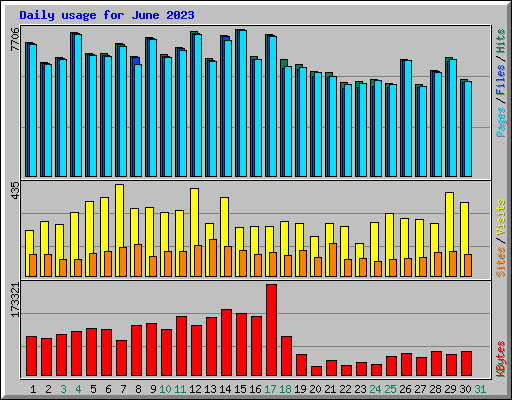Click the cyan pages bar for day 26
Screen dimensions: 512x400
pyautogui.click(x=408, y=118)
